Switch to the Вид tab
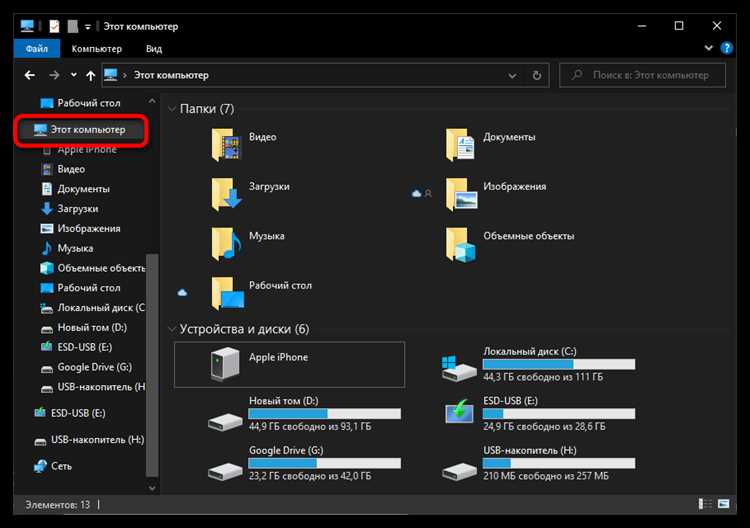This screenshot has width=750, height=528. tap(154, 49)
